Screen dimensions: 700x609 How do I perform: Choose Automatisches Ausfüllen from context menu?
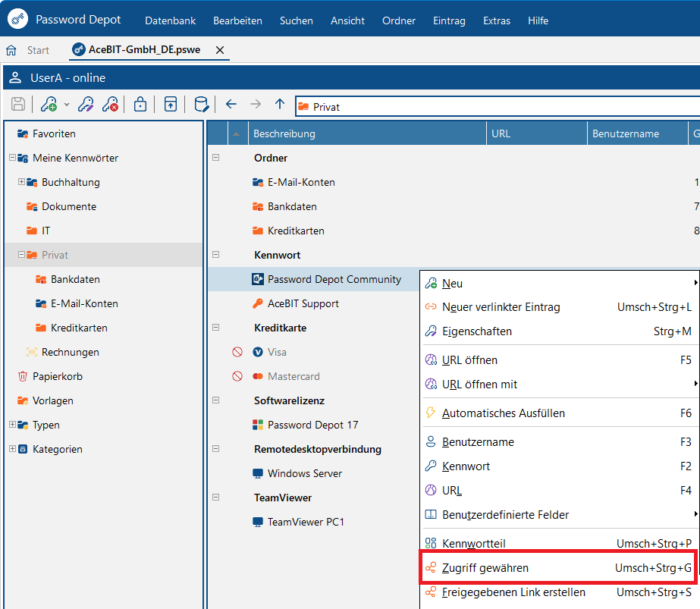click(x=558, y=413)
